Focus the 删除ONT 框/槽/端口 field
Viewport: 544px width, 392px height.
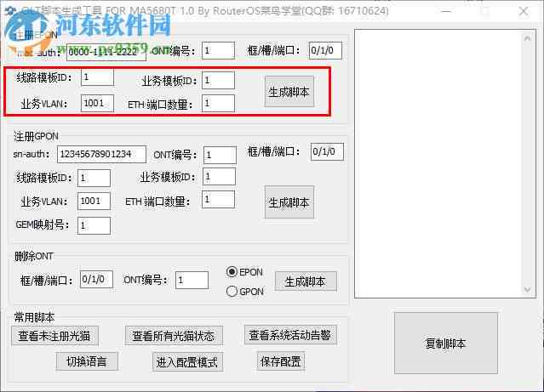(x=96, y=280)
